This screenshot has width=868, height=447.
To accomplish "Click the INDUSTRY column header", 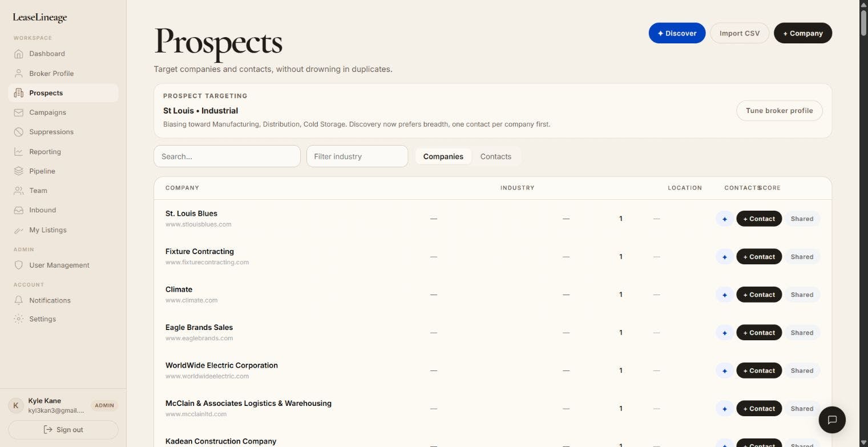I will click(518, 188).
